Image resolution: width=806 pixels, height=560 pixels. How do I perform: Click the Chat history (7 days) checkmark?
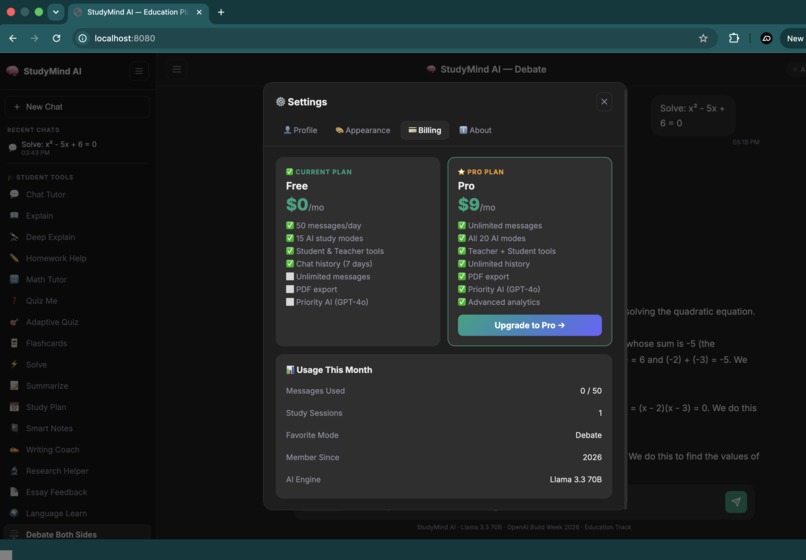tap(290, 264)
